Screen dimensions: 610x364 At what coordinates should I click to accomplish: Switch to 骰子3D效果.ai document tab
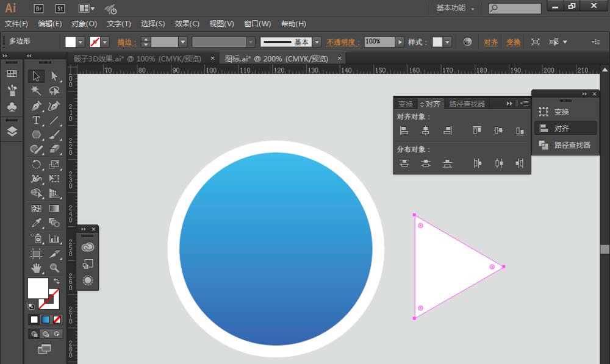point(137,59)
